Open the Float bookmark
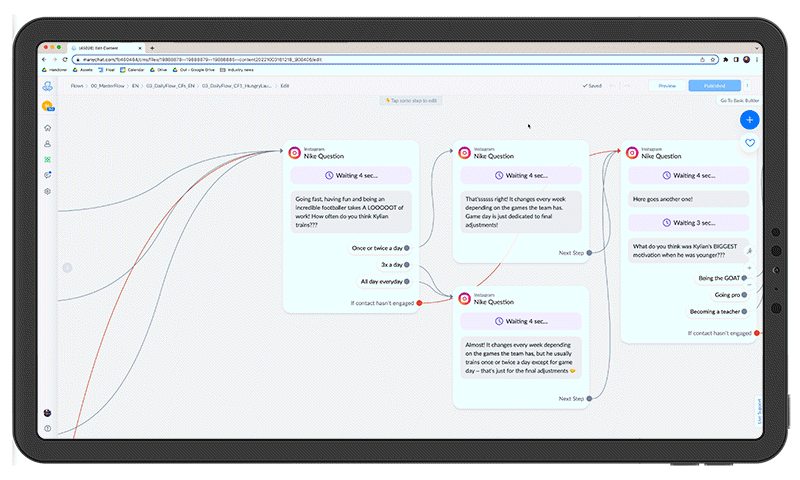Screen dimensions: 800x480 [x=107, y=70]
